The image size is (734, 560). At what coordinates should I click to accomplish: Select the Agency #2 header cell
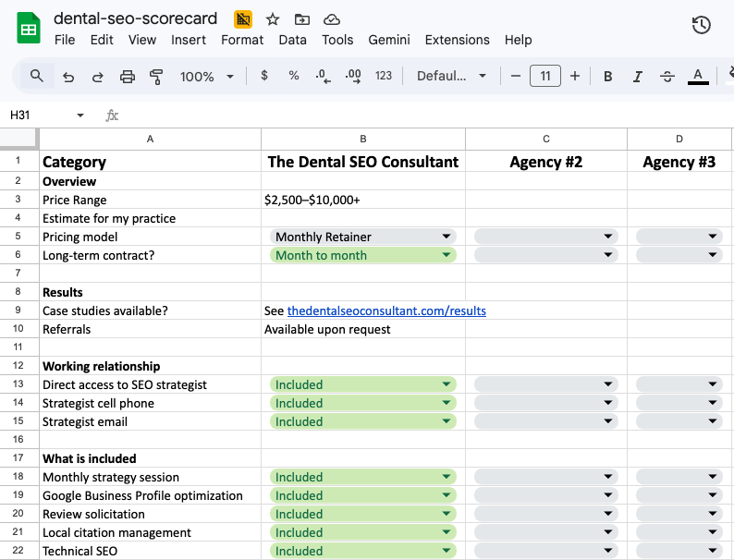point(545,162)
